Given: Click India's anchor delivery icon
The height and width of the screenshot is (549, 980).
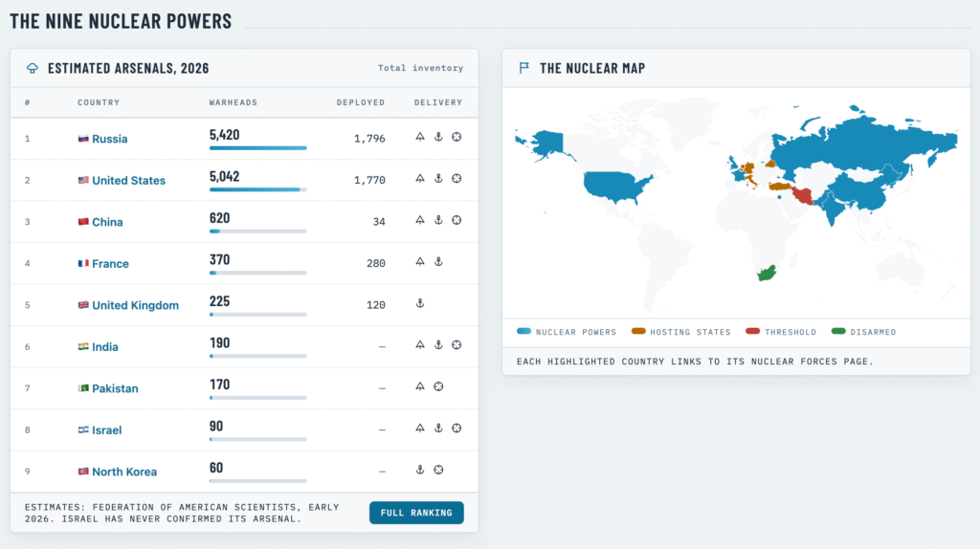Looking at the screenshot, I should click(x=438, y=344).
